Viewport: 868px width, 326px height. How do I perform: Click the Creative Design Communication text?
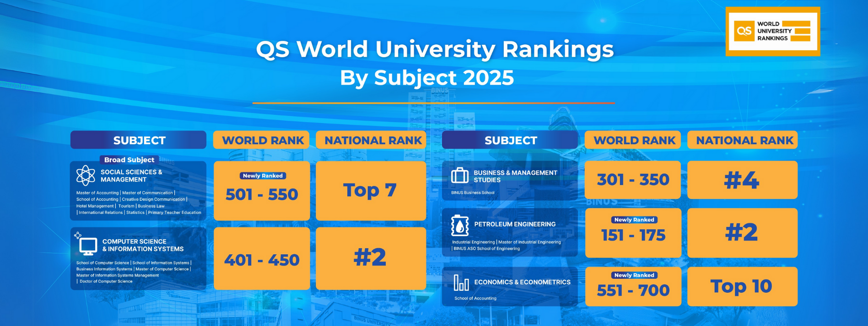[153, 199]
